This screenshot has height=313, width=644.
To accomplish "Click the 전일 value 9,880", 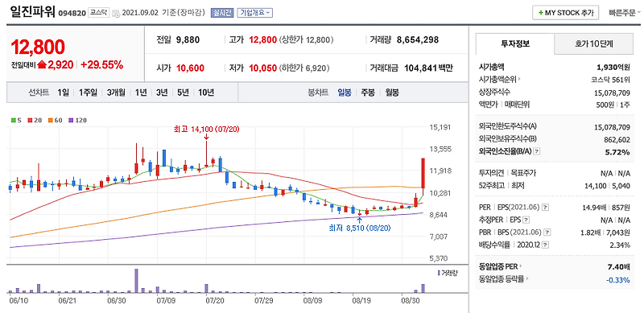I will coord(188,40).
